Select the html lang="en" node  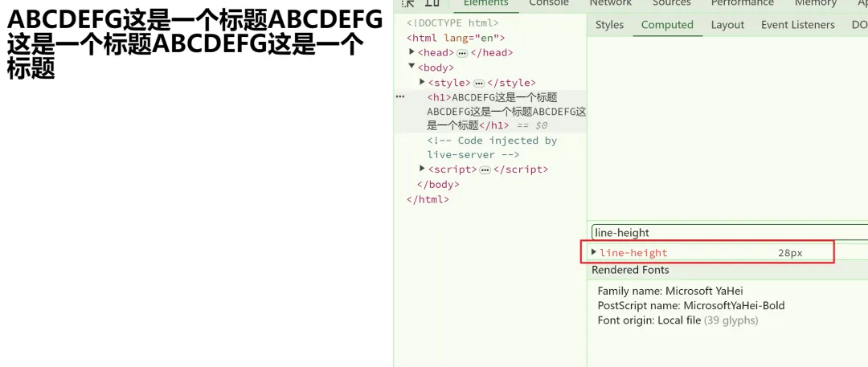[x=456, y=39]
